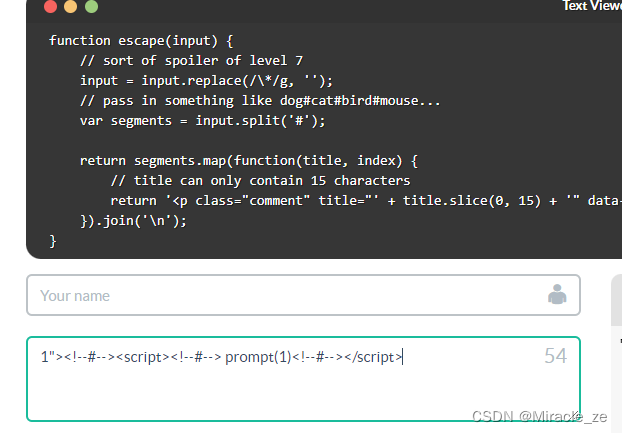The image size is (622, 433).
Task: Click the red close window button
Action: click(51, 7)
